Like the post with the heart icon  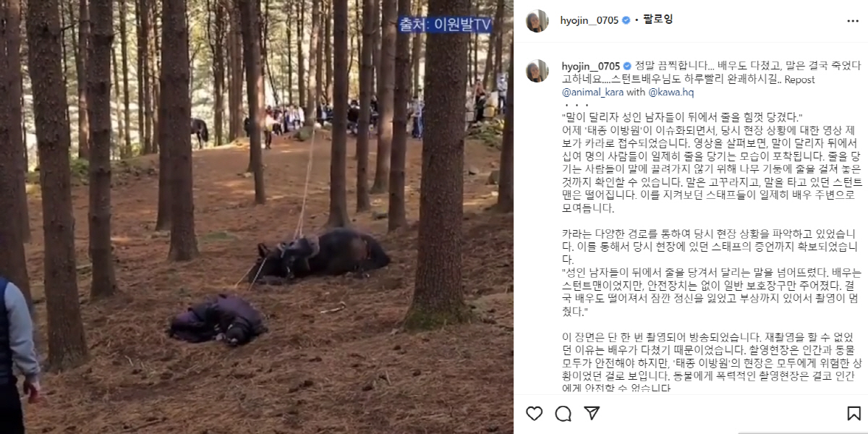tap(535, 414)
